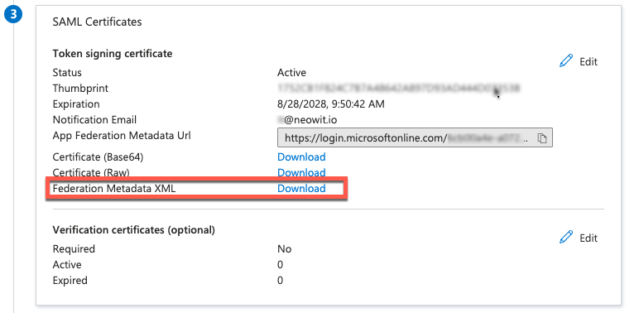Download the Federation Metadata XML file
Screen dimensions: 644x313
click(x=301, y=188)
